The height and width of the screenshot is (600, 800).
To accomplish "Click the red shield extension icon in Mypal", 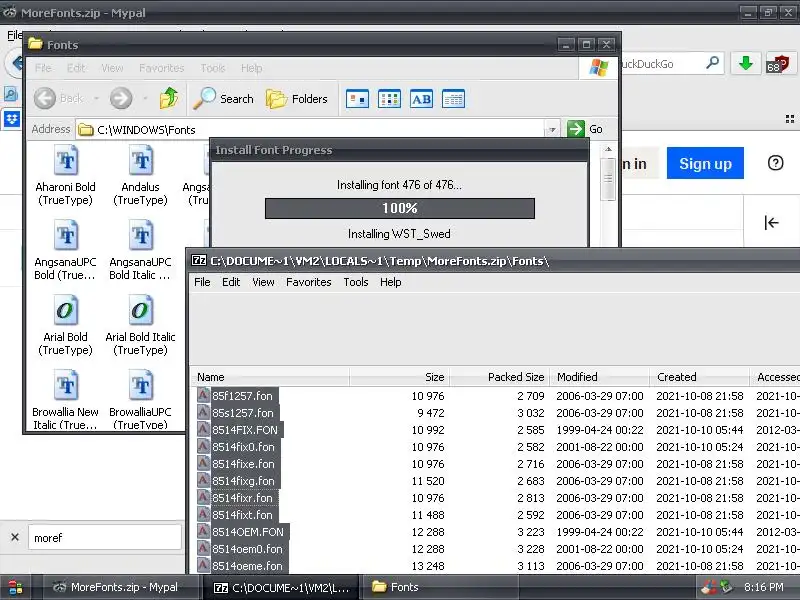I will point(778,64).
